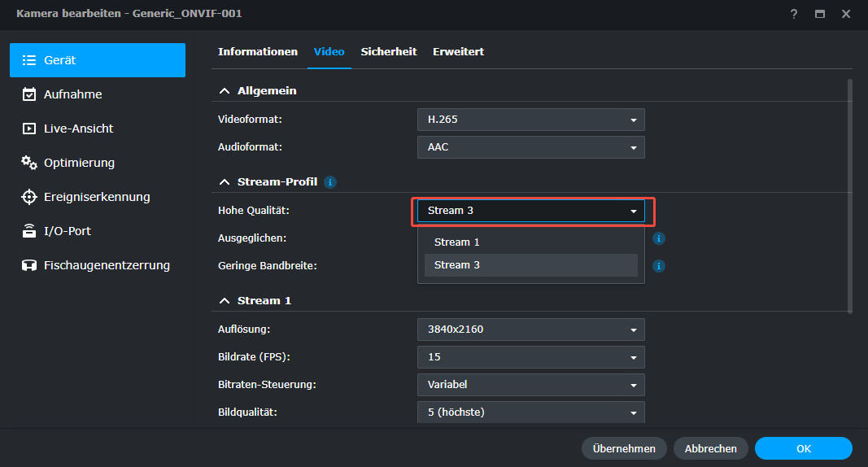Click the Fischaugenentzerrung icon

(x=28, y=265)
